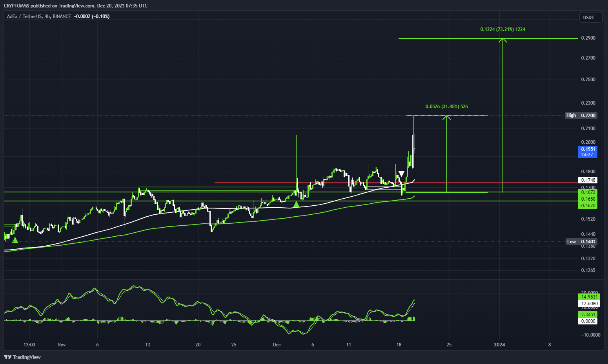
Task: Click the 0.2000 price axis label
Action: (x=588, y=142)
